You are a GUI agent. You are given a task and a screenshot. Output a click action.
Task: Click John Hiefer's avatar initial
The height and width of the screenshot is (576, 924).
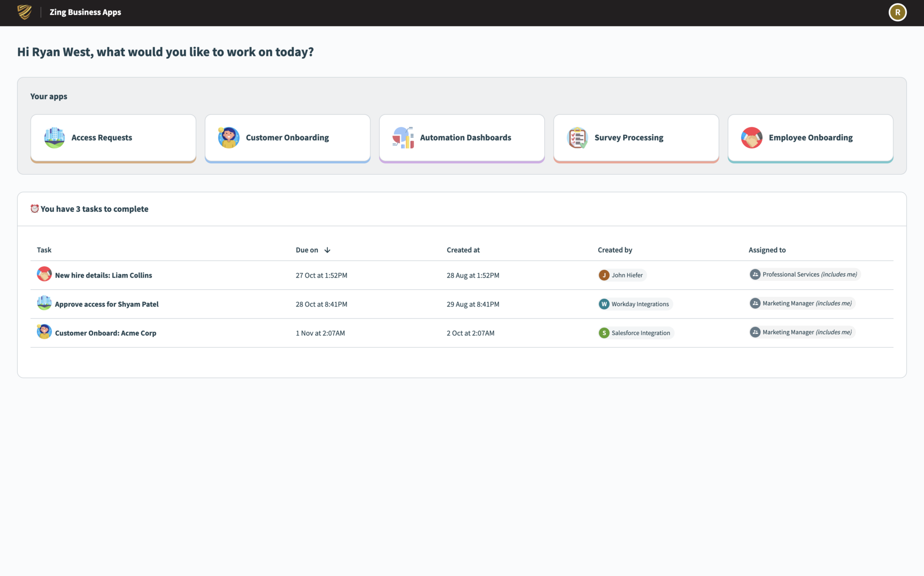(604, 274)
